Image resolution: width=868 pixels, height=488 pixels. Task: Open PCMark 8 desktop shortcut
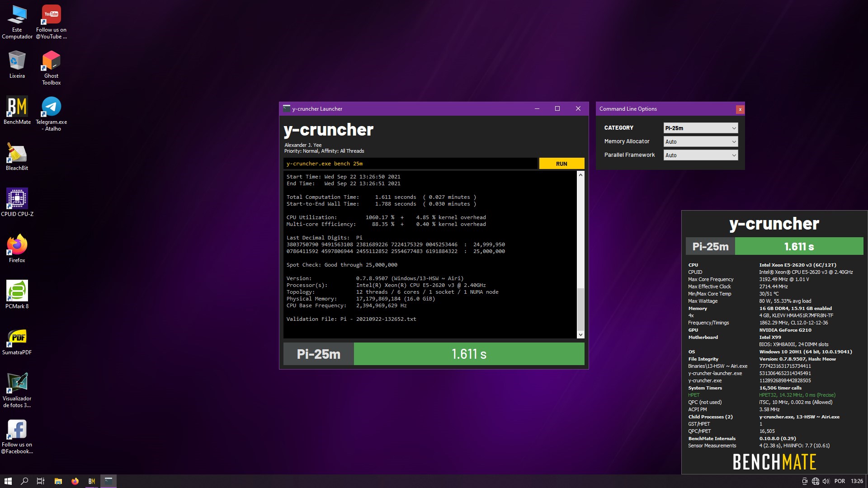pyautogui.click(x=17, y=295)
